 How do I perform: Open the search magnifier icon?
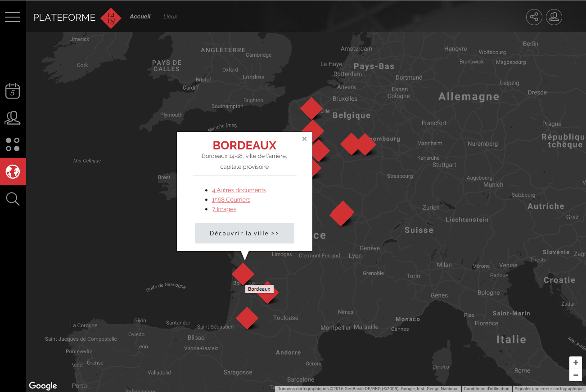pos(13,198)
